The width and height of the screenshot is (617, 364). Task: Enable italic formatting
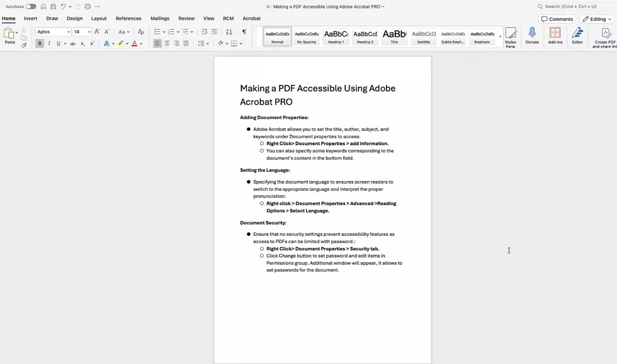[49, 43]
